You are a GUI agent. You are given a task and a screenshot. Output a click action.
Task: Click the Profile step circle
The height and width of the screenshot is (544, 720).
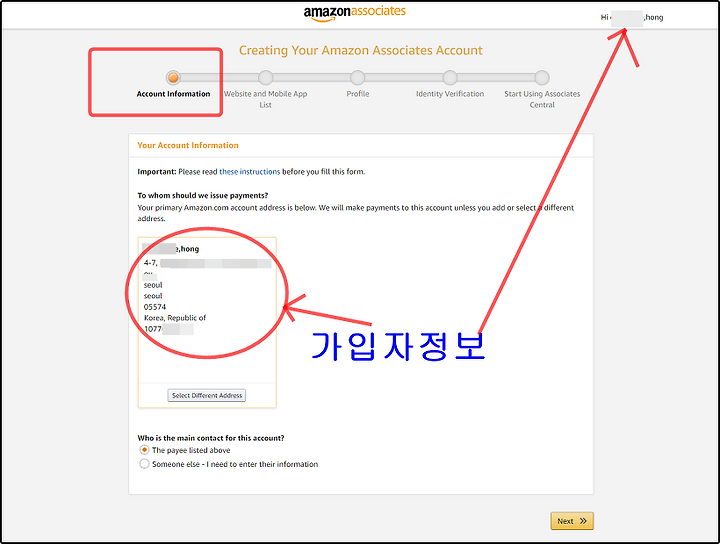coord(357,78)
